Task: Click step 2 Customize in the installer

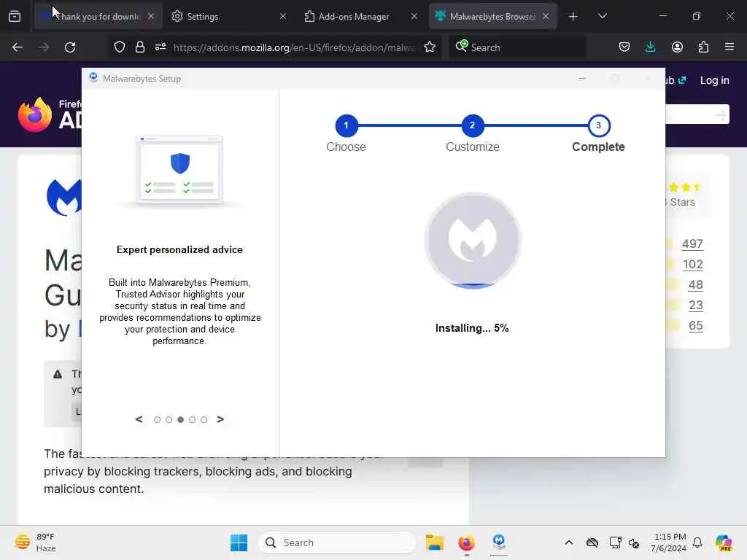Action: [472, 125]
